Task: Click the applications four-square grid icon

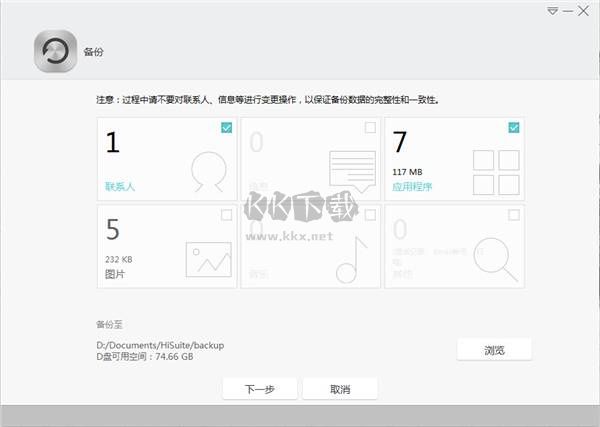Action: (495, 173)
